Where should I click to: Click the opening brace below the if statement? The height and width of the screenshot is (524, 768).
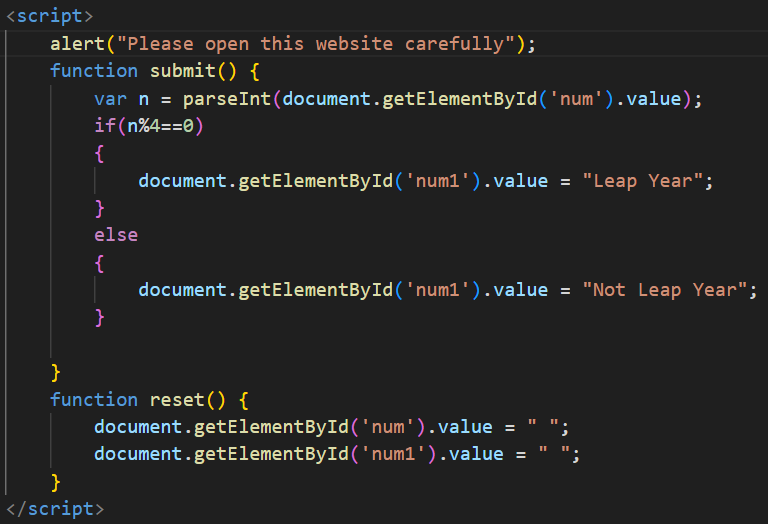pyautogui.click(x=99, y=153)
